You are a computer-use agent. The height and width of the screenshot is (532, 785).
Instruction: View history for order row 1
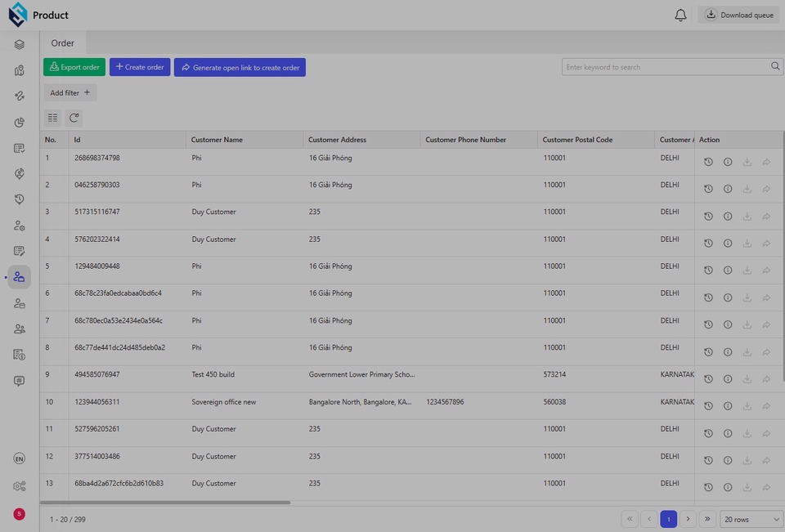pyautogui.click(x=708, y=162)
